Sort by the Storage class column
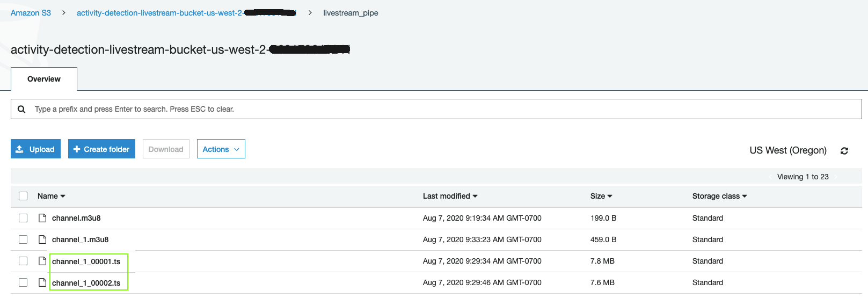The width and height of the screenshot is (868, 298). click(720, 196)
